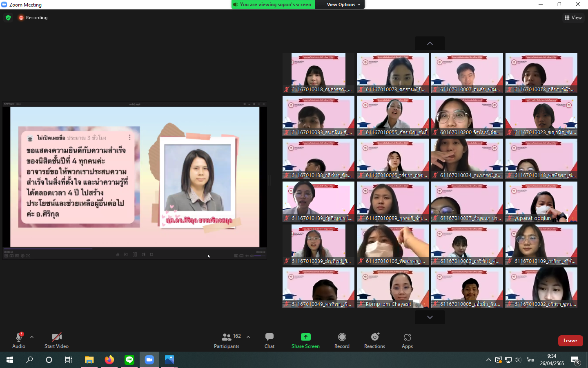588x368 pixels.
Task: Open the Apps panel
Action: tap(407, 340)
